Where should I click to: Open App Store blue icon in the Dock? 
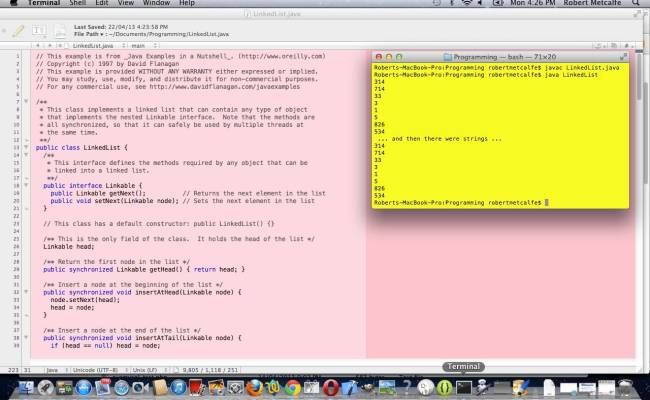point(83,388)
